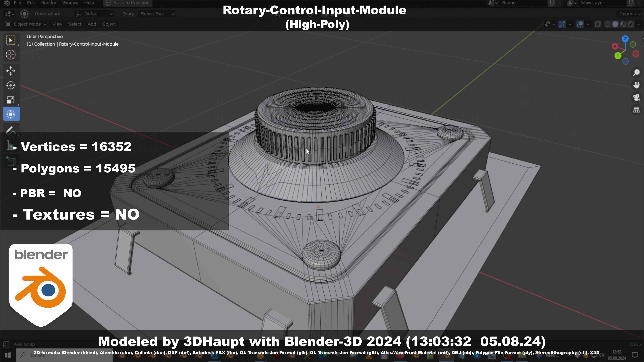The image size is (644, 362).
Task: Open the object visibility filter arrow
Action: click(553, 24)
